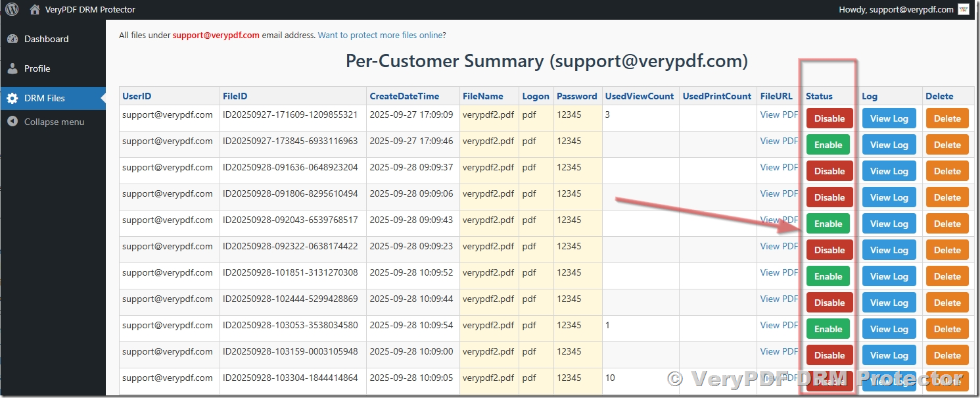Open the Howdy support@verypdf.com account menu

[x=896, y=9]
